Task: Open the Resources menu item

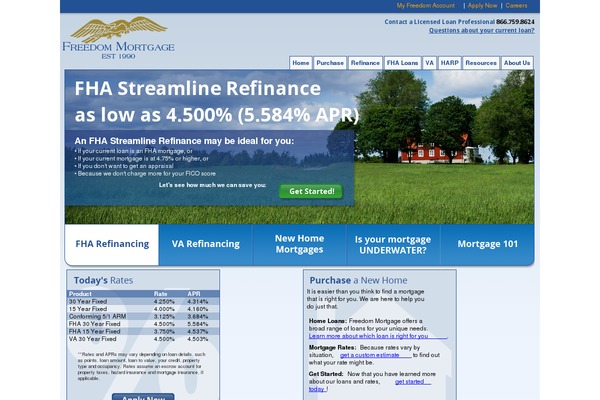Action: pyautogui.click(x=481, y=63)
